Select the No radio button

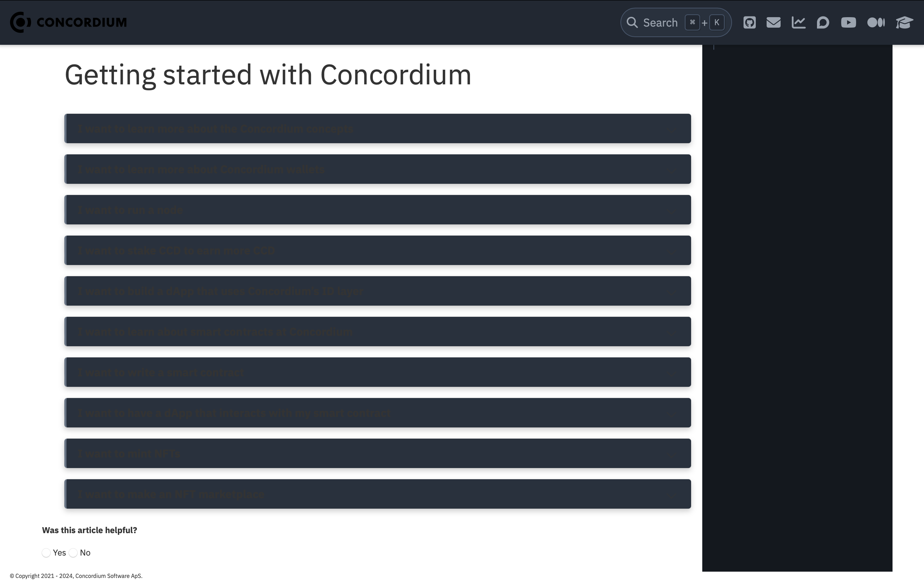[73, 553]
